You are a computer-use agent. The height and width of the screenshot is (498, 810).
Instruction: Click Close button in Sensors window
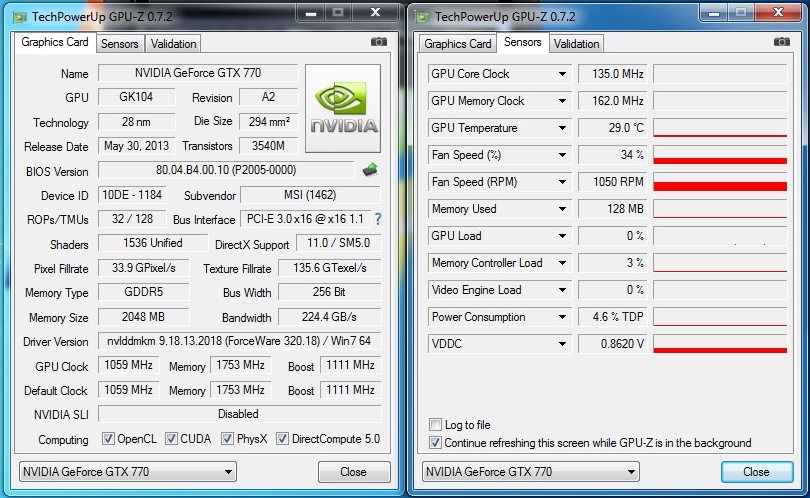[757, 472]
